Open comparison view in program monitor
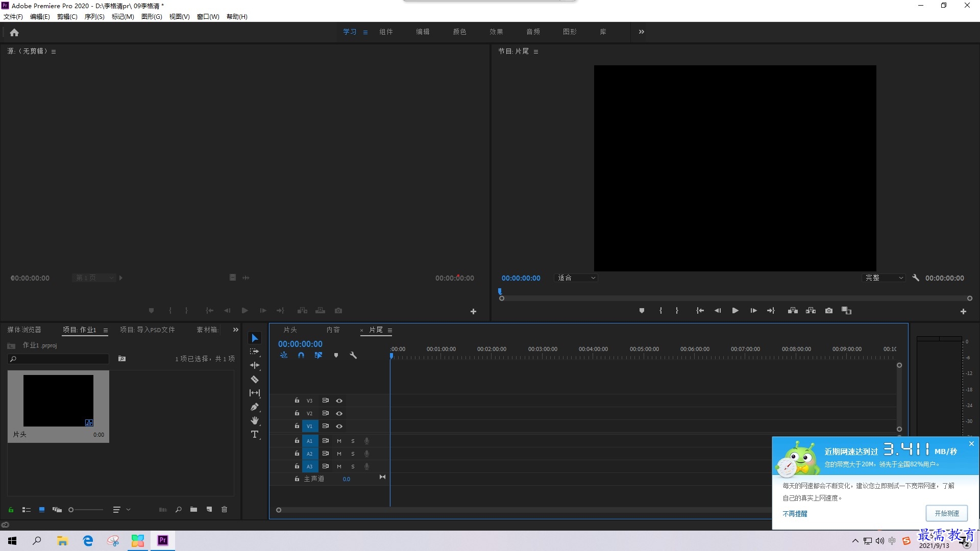 click(846, 310)
